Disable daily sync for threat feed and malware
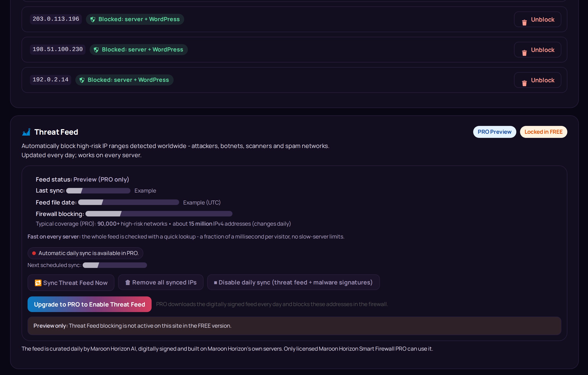Screen dimensions: 588x375 coord(293,282)
